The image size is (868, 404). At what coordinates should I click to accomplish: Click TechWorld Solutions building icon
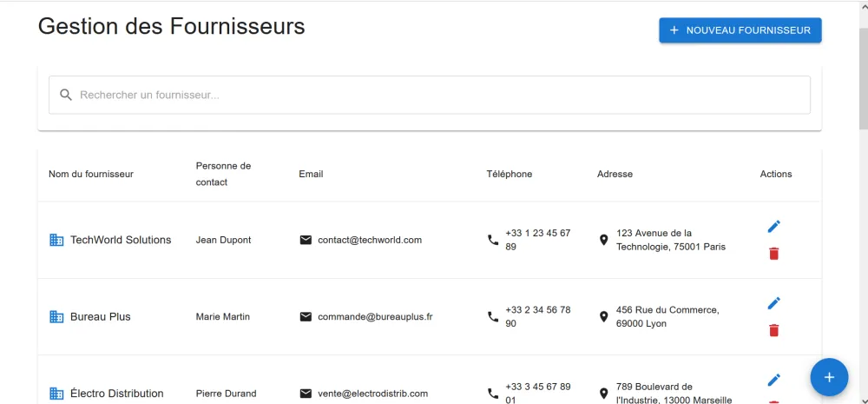coord(56,240)
